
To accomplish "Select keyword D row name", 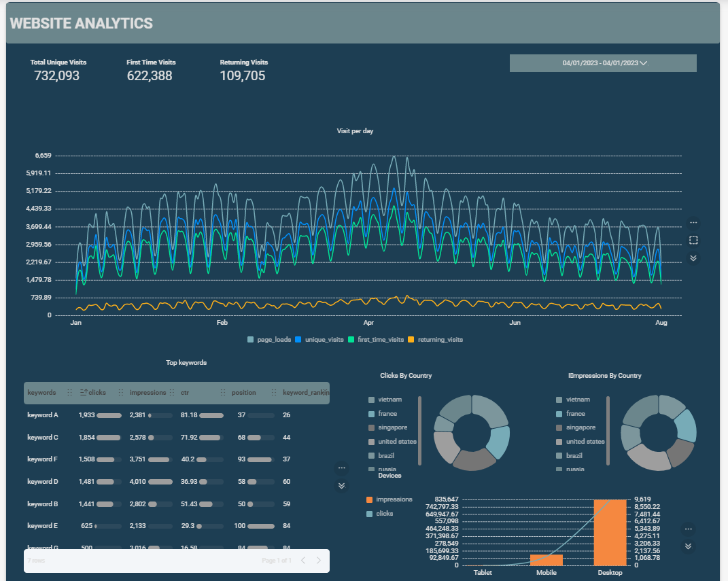I will coord(43,482).
